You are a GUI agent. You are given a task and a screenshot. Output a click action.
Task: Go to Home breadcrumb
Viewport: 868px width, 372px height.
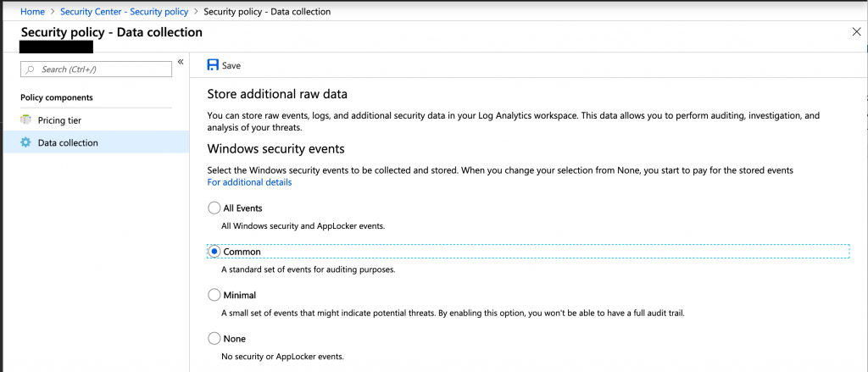(32, 11)
